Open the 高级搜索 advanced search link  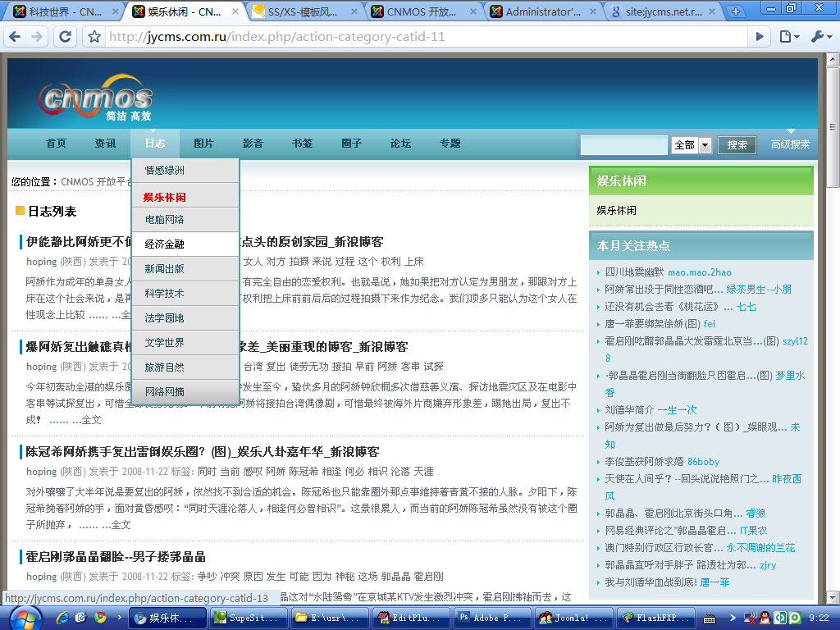790,144
